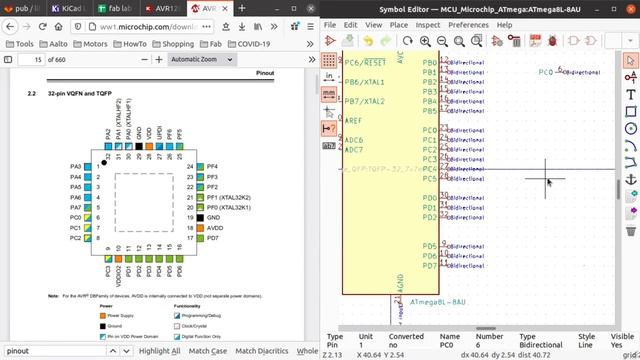Toggle Highlight All in find bar
Viewport: 640px width, 360px height.
click(x=159, y=351)
